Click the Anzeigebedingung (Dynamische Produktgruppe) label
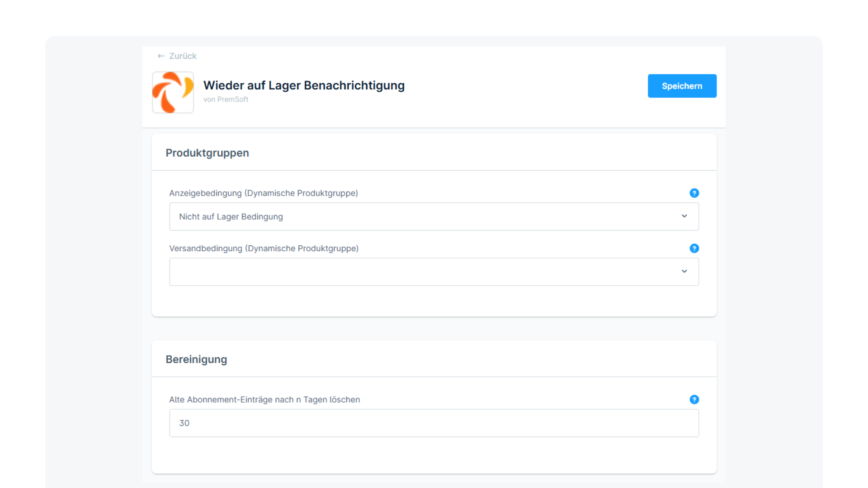Image resolution: width=868 pixels, height=488 pixels. coord(264,193)
